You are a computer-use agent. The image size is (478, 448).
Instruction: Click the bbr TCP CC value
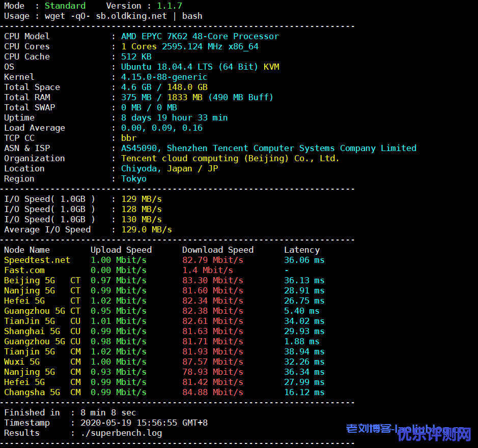[128, 138]
